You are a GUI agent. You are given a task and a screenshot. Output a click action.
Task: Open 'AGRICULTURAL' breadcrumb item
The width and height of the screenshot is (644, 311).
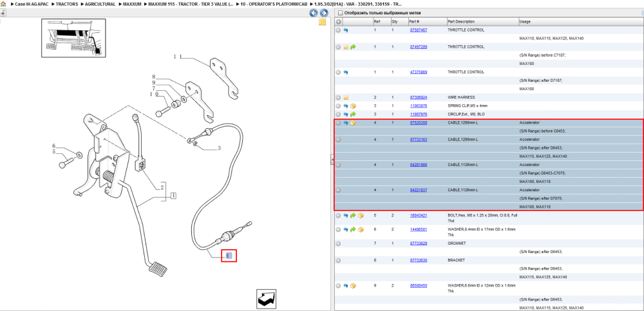coord(100,4)
